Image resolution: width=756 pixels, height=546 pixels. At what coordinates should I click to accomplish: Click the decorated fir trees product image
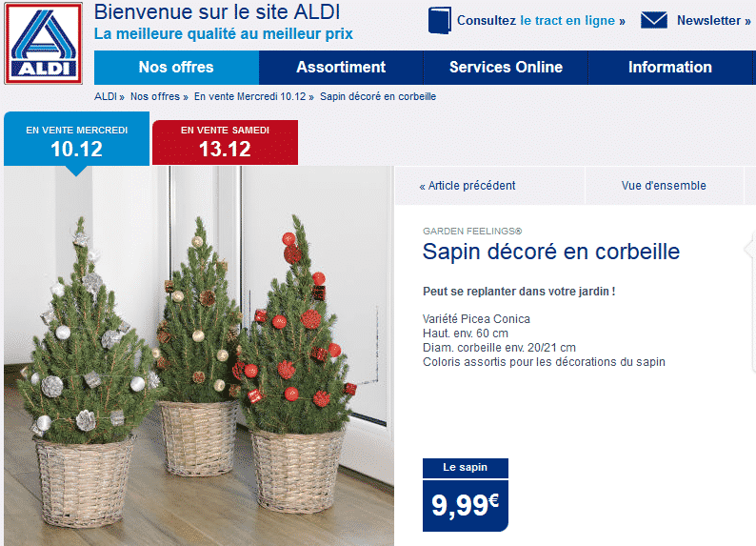pyautogui.click(x=199, y=356)
